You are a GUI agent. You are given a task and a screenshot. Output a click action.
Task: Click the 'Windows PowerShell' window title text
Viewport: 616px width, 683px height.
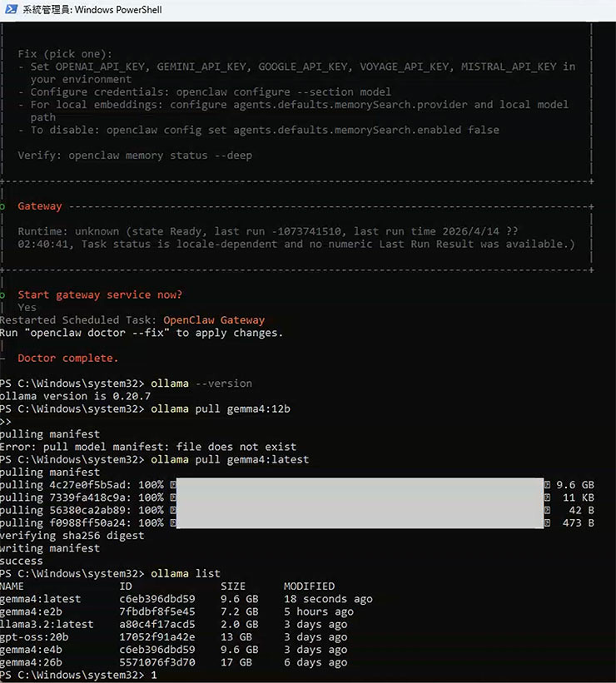click(118, 10)
